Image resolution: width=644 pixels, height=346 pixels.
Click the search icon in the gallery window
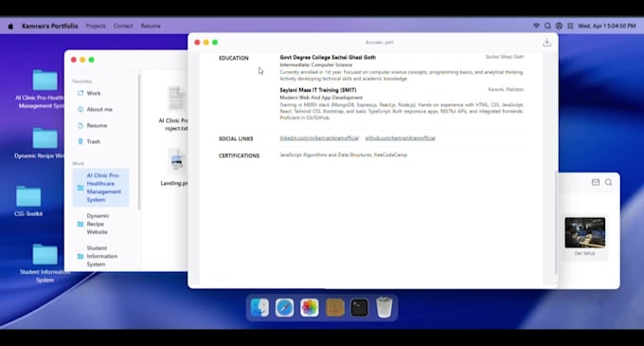pos(608,182)
